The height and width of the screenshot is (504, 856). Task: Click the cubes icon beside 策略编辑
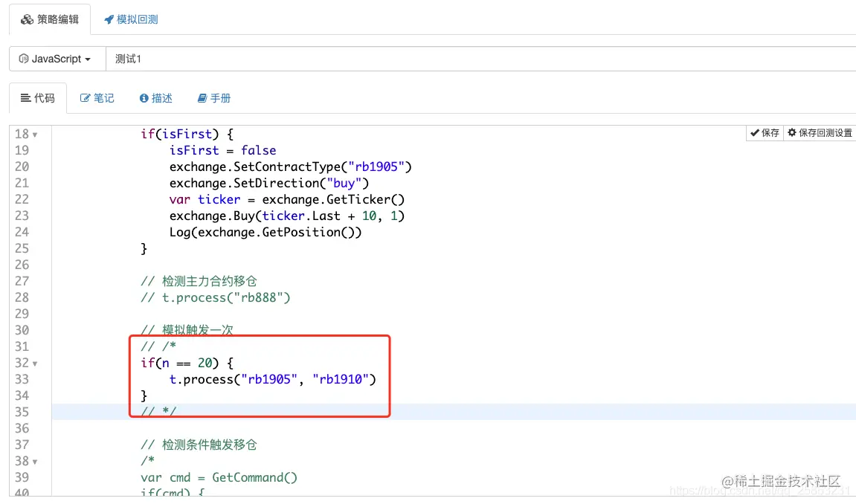27,19
